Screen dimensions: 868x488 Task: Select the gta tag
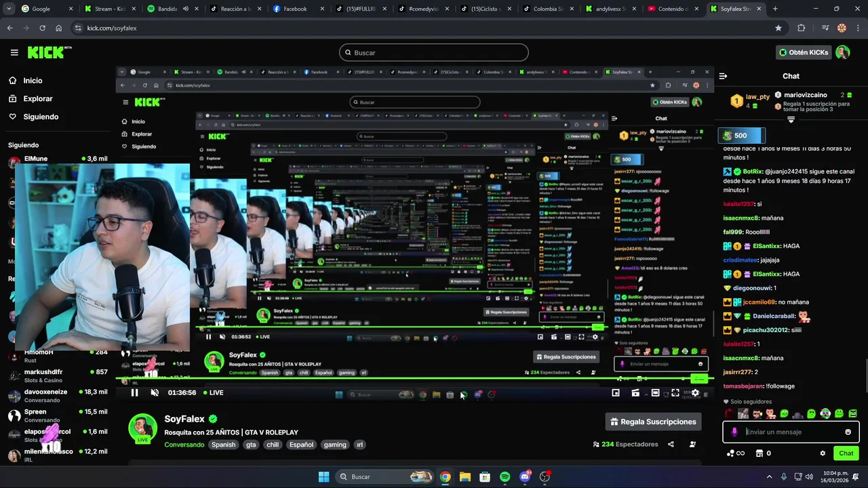tap(251, 445)
